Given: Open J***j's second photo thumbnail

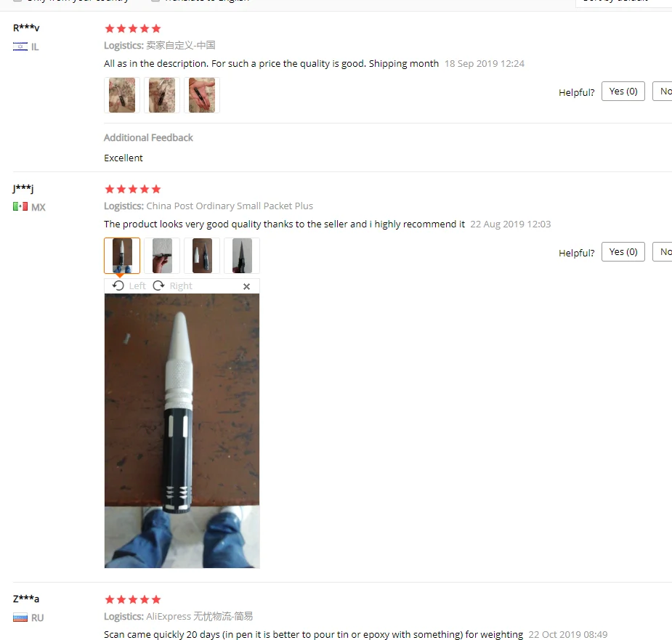Looking at the screenshot, I should click(x=162, y=256).
